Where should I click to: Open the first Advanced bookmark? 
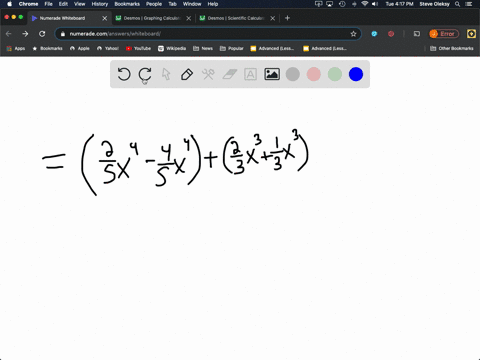[272, 48]
